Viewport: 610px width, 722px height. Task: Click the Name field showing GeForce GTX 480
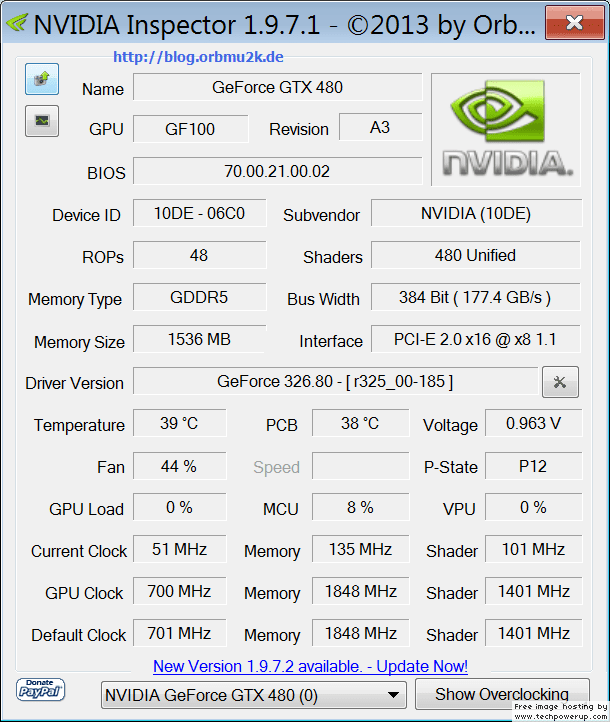pos(278,87)
